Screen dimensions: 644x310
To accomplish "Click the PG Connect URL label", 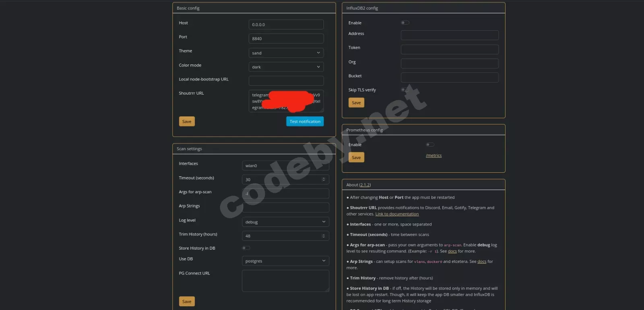I will 194,273.
